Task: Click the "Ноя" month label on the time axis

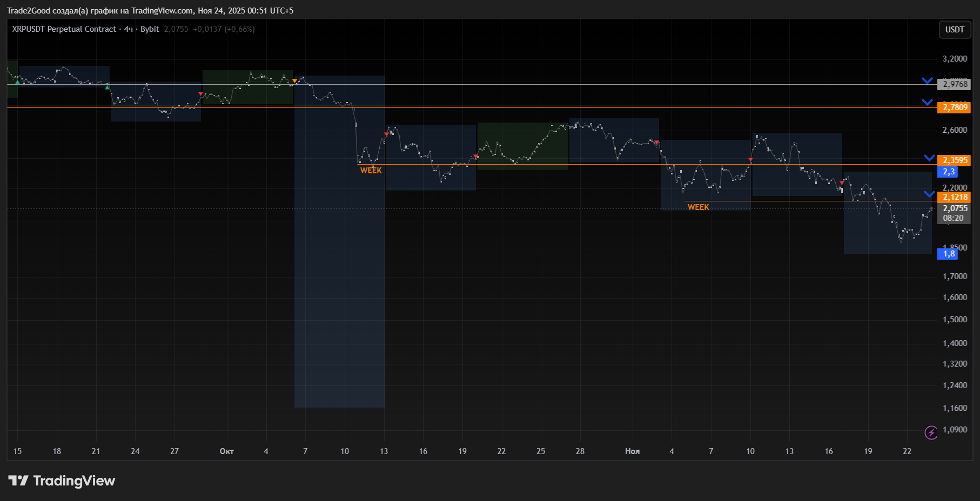Action: tap(632, 451)
